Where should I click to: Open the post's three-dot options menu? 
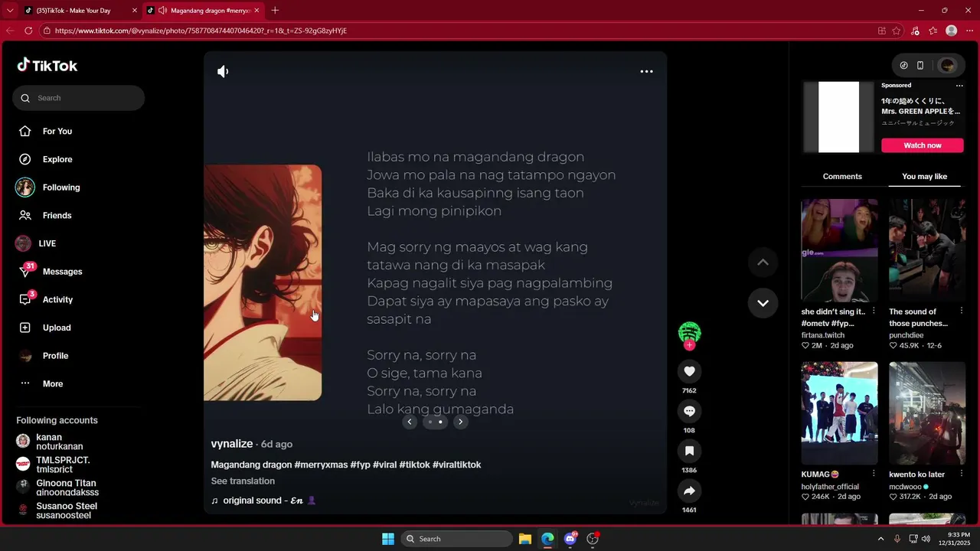pyautogui.click(x=646, y=71)
